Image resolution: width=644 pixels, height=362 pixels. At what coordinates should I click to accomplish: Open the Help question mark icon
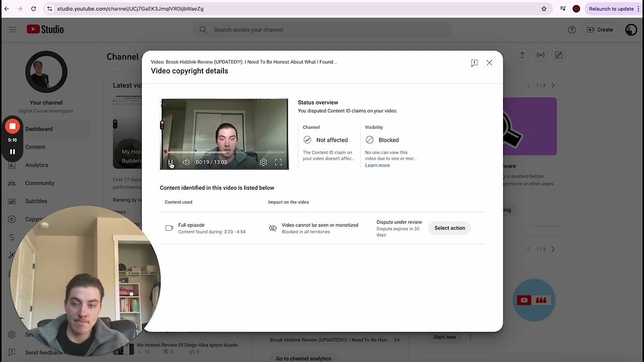click(572, 30)
